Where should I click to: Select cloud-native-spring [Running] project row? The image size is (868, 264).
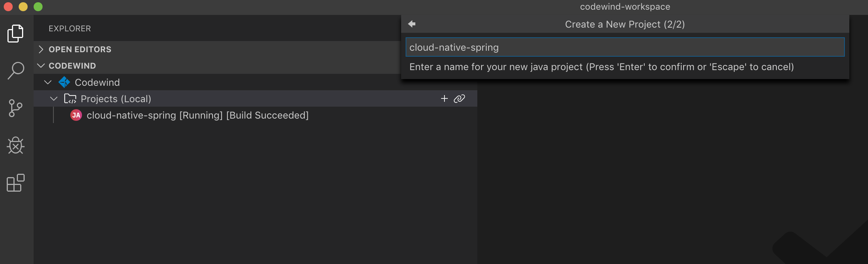(x=255, y=115)
